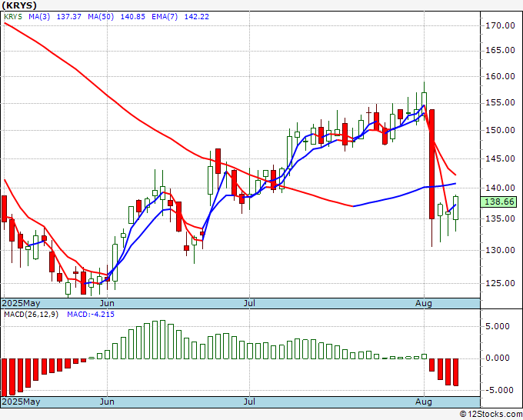The height and width of the screenshot is (420, 523).
Task: Click Jul on price chart timeline
Action: [249, 303]
